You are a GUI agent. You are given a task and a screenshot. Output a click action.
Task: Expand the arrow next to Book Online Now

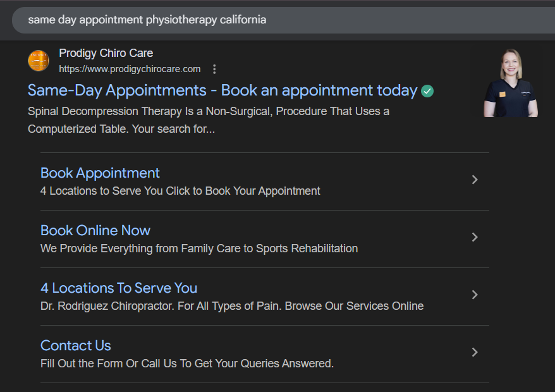click(475, 237)
